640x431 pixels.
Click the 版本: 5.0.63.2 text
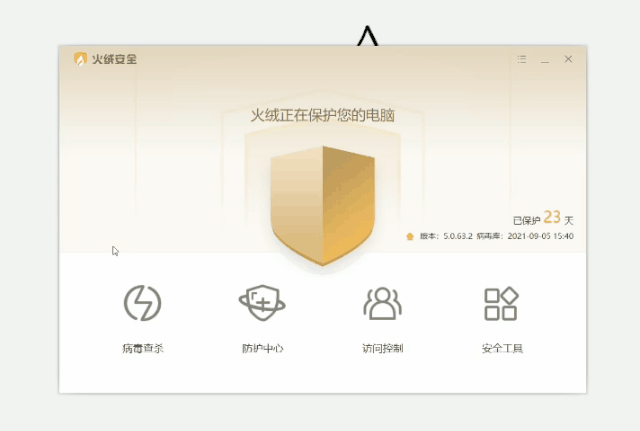pos(446,236)
